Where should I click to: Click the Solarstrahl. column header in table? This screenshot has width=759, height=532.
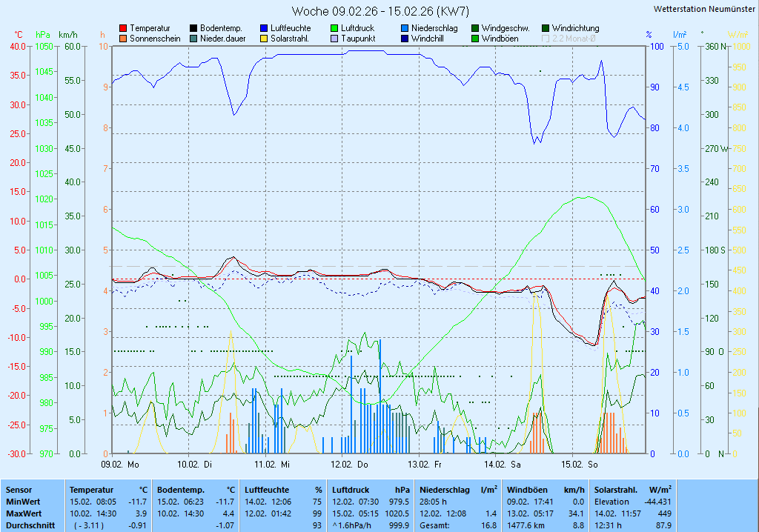click(x=617, y=490)
